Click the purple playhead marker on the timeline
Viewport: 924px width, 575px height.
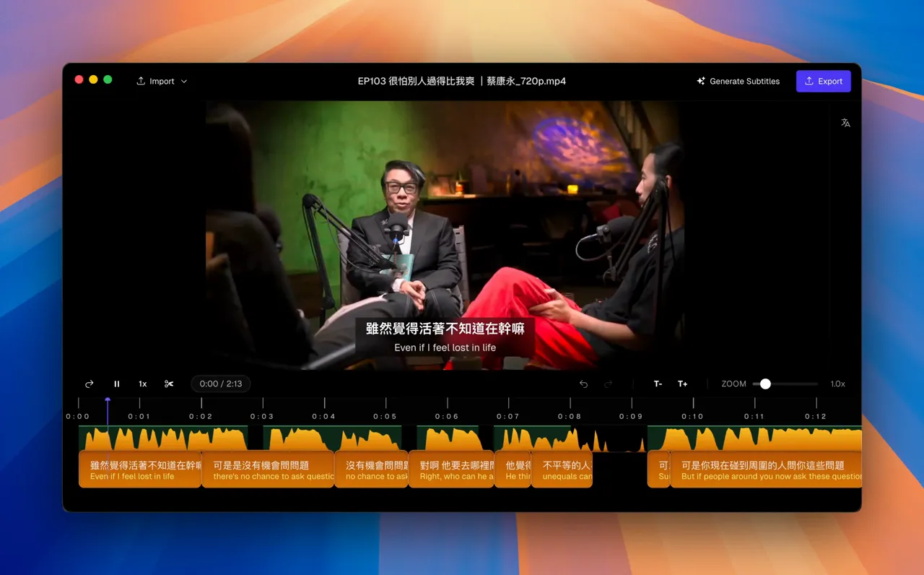point(108,399)
